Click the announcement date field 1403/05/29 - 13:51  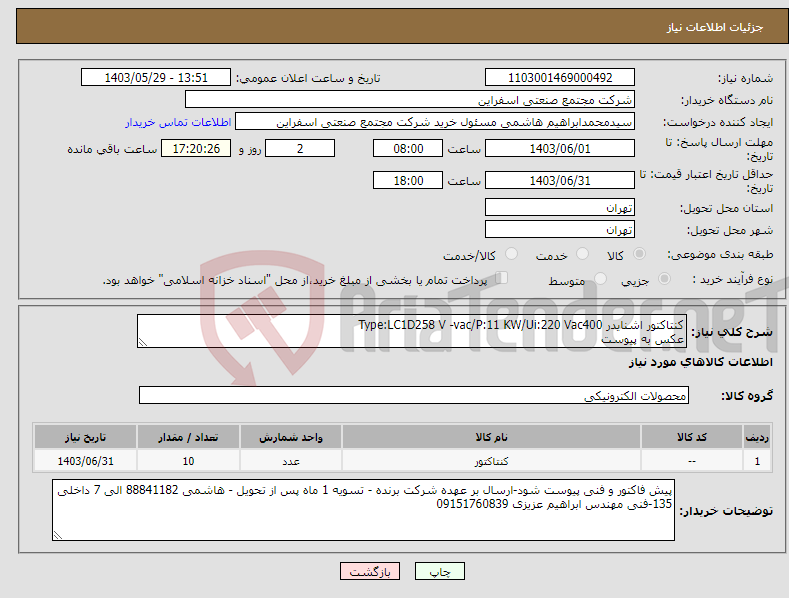click(x=156, y=78)
